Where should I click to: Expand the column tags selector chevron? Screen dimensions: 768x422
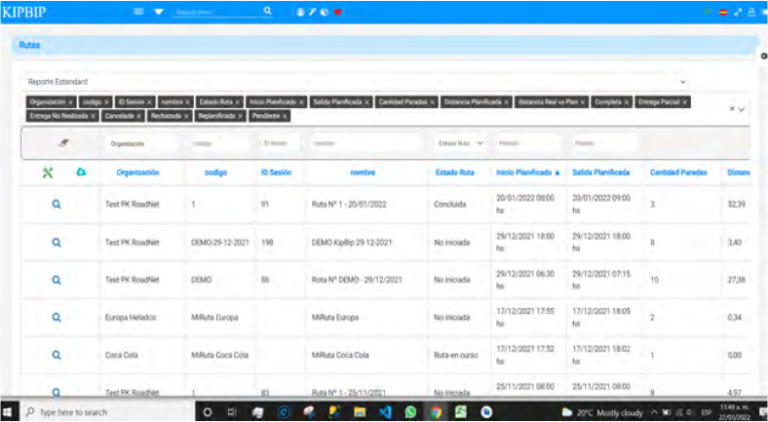coord(741,109)
